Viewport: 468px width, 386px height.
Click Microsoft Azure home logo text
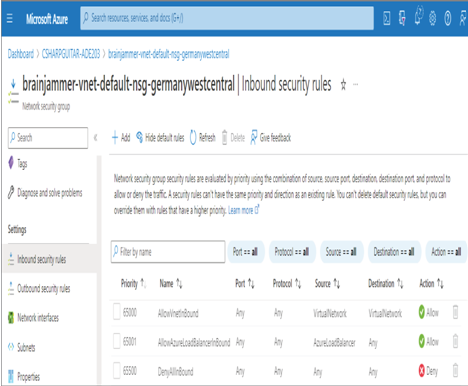[x=47, y=19]
